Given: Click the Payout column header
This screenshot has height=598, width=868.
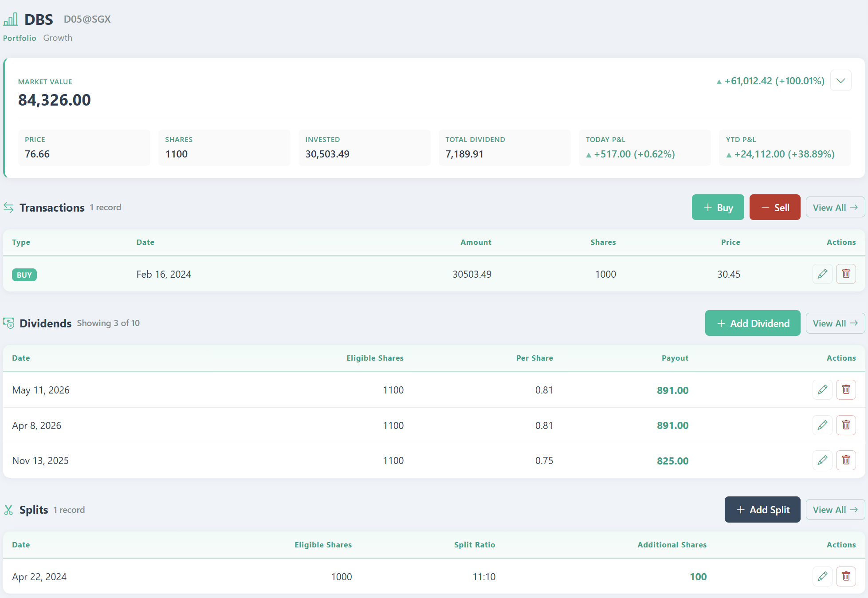Looking at the screenshot, I should 675,358.
